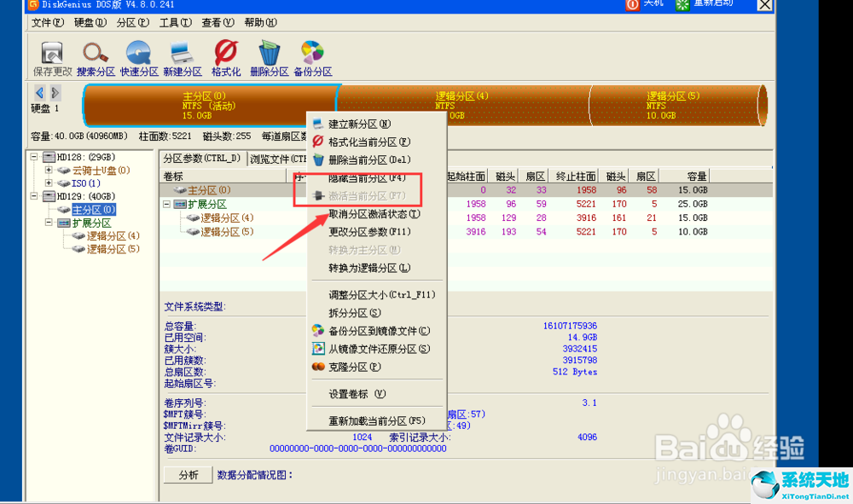The image size is (853, 504).
Task: Expand the ISO(1) tree node
Action: pos(49,183)
